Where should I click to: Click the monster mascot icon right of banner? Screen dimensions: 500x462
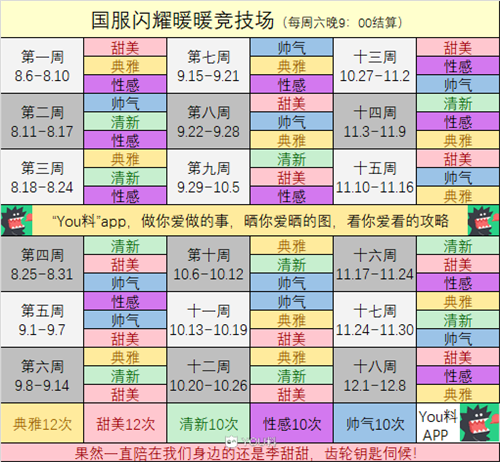483,220
